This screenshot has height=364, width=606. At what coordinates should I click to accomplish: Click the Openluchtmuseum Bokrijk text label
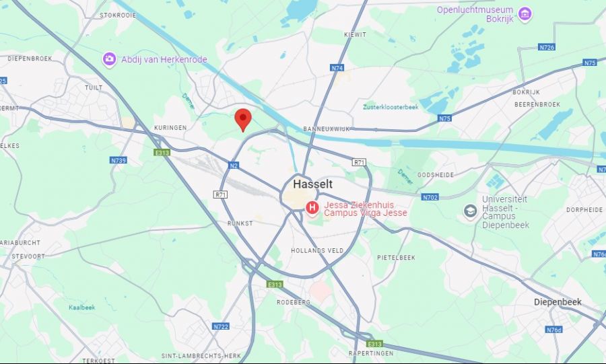[475, 14]
